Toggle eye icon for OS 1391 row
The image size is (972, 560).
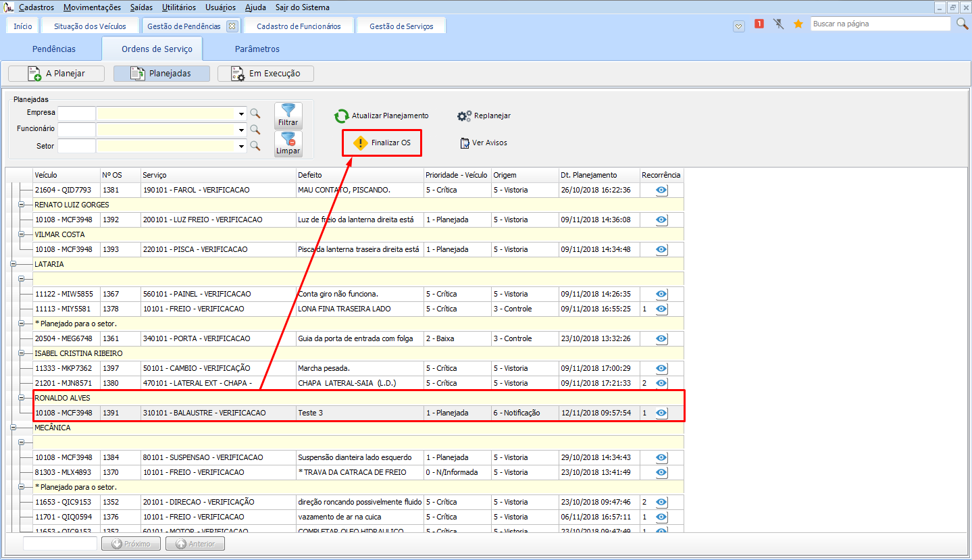pos(661,413)
